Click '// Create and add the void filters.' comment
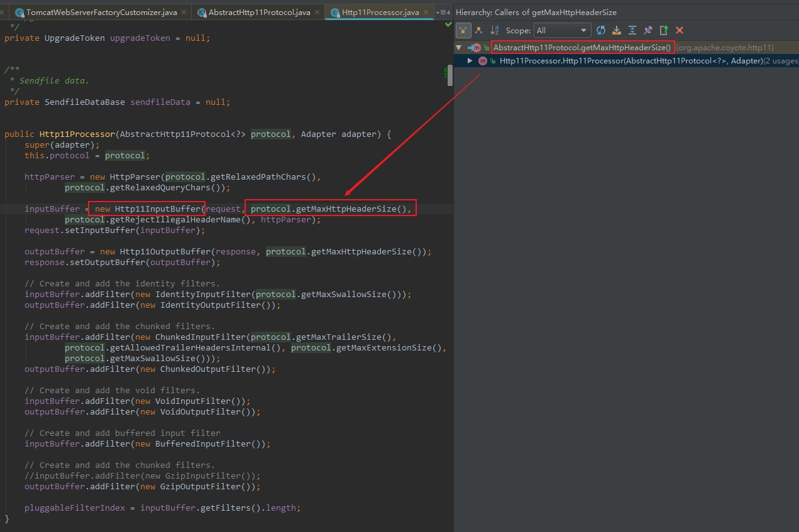Image resolution: width=799 pixels, height=532 pixels. [113, 390]
